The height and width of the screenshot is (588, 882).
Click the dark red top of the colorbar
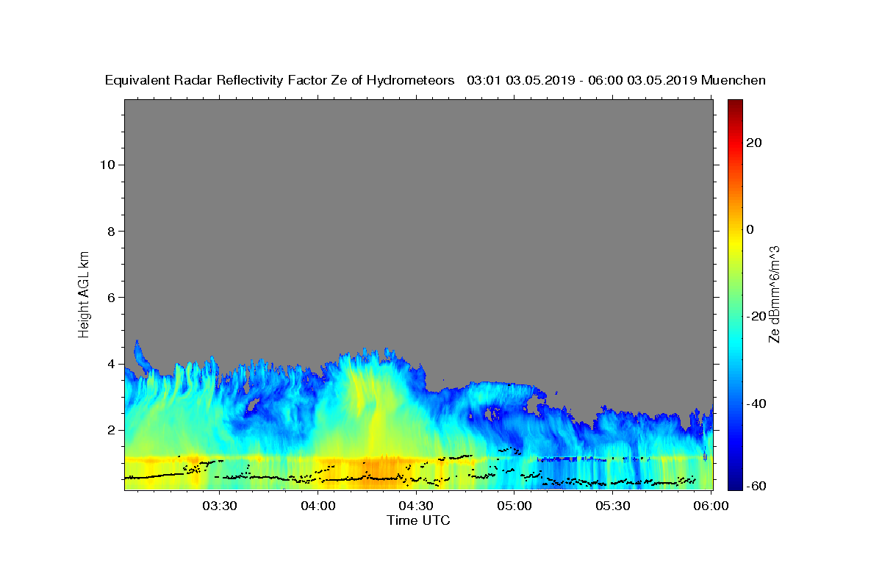point(735,105)
